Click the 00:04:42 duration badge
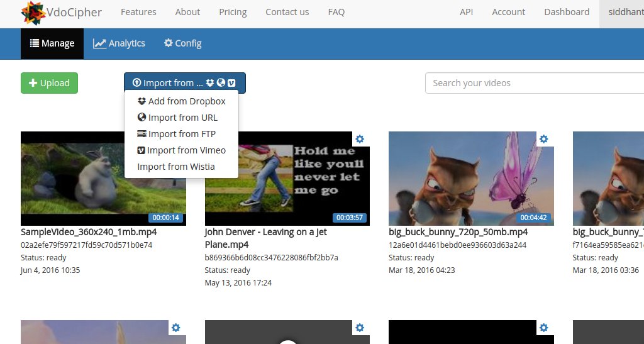 533,218
